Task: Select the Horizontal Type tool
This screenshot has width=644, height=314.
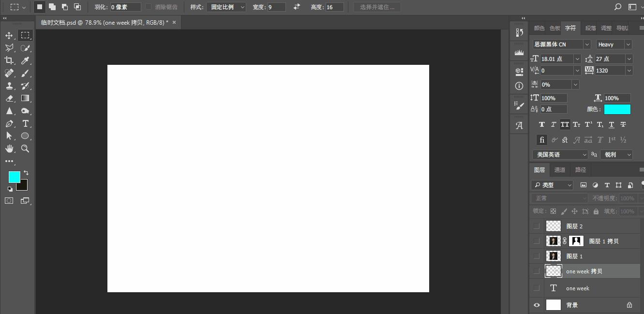Action: point(25,123)
